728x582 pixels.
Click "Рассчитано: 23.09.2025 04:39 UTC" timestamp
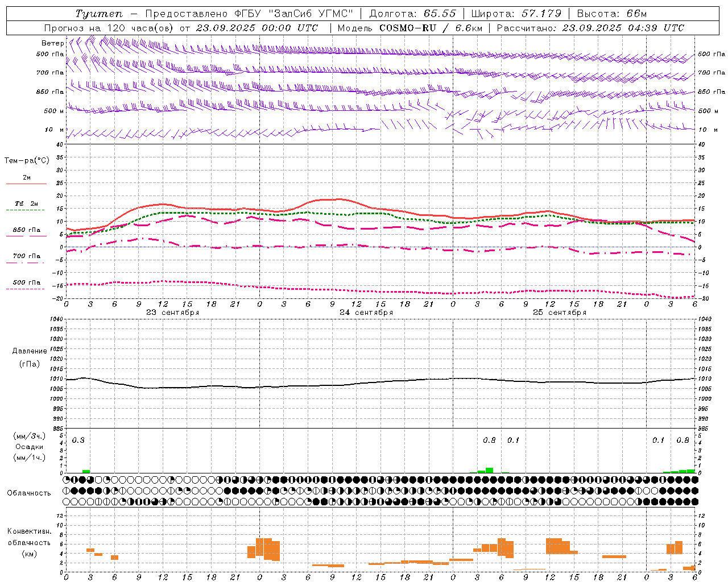tap(590, 28)
